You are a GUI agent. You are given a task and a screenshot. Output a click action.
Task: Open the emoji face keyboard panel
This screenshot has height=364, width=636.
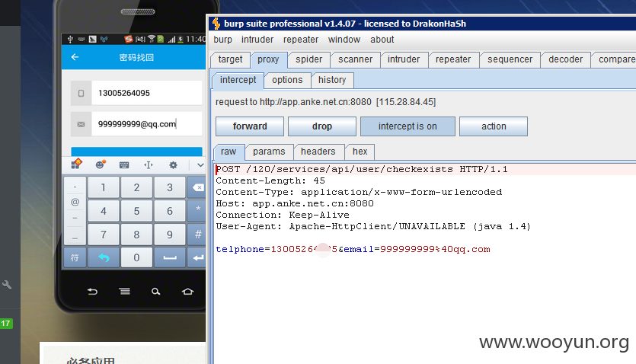(x=101, y=164)
